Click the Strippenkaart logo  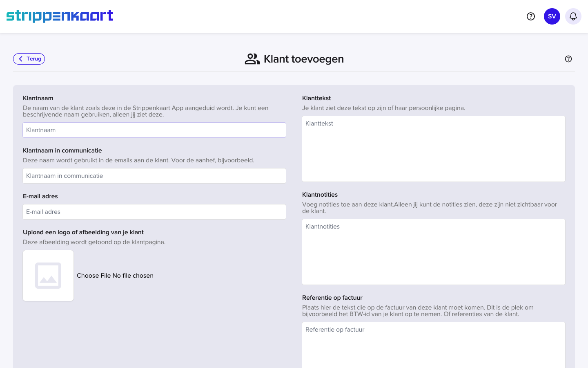point(60,16)
